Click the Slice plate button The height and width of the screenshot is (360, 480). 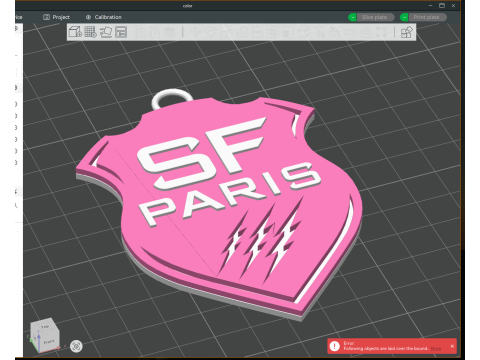click(x=375, y=17)
